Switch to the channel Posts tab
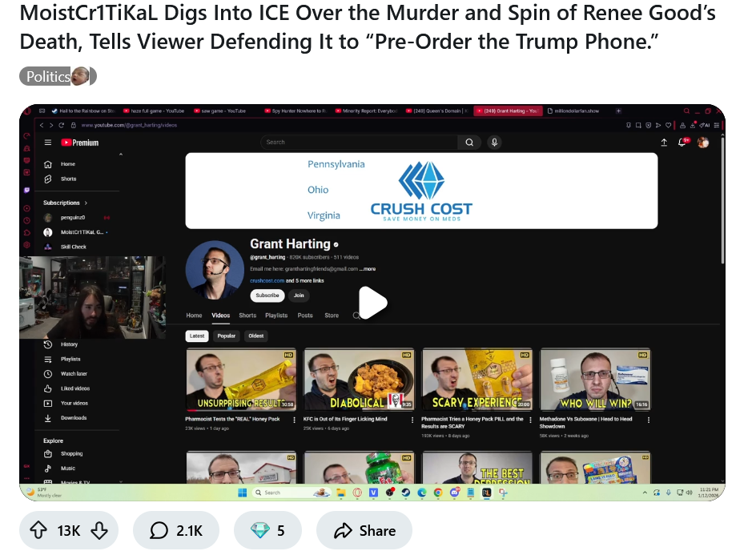 click(x=304, y=316)
